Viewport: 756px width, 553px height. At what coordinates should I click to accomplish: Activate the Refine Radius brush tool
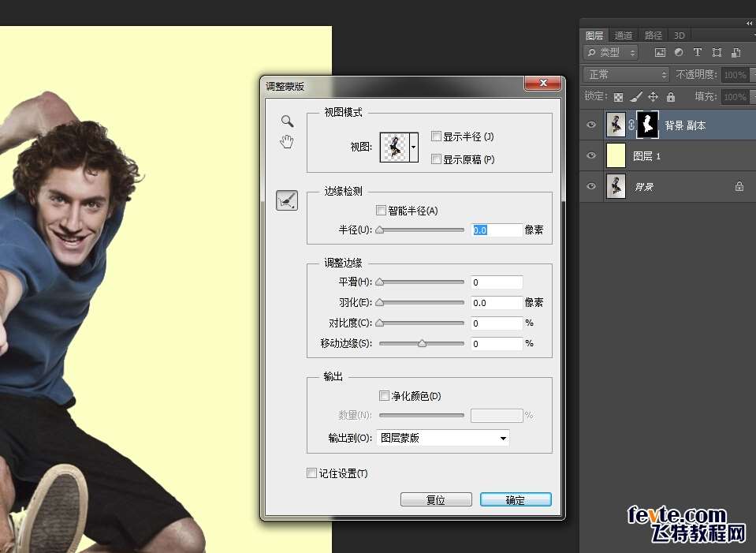[x=287, y=201]
